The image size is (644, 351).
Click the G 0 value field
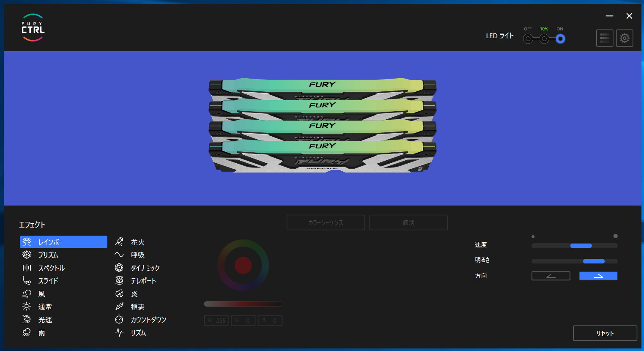pyautogui.click(x=243, y=321)
